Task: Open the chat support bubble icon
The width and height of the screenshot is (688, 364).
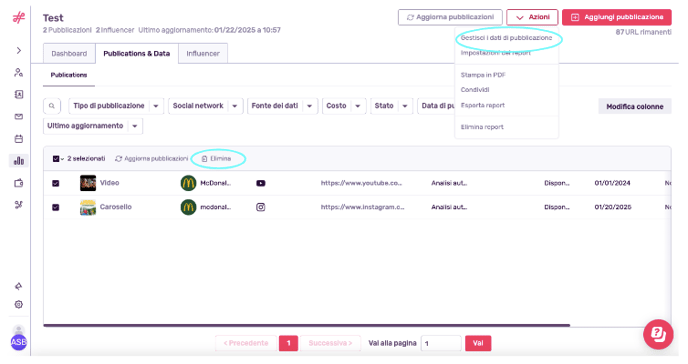Action: pos(658,334)
